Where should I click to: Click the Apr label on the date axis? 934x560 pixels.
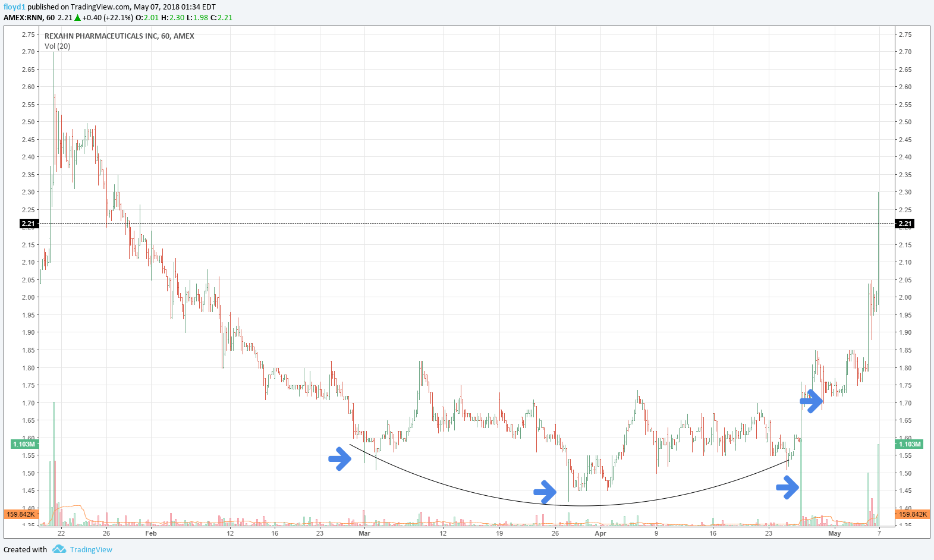coord(600,533)
